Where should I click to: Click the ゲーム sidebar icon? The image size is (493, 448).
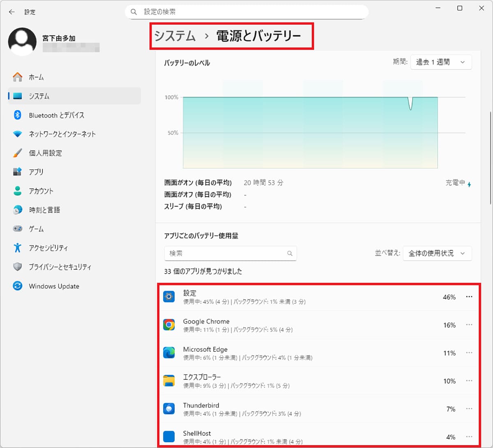click(x=17, y=229)
